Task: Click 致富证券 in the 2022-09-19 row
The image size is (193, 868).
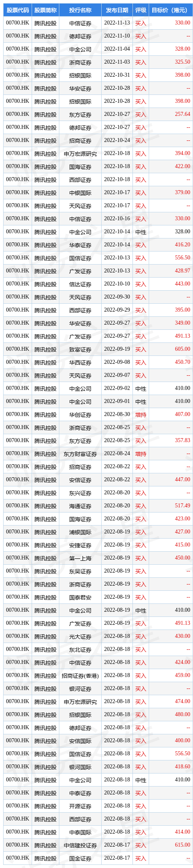Action: click(x=80, y=349)
